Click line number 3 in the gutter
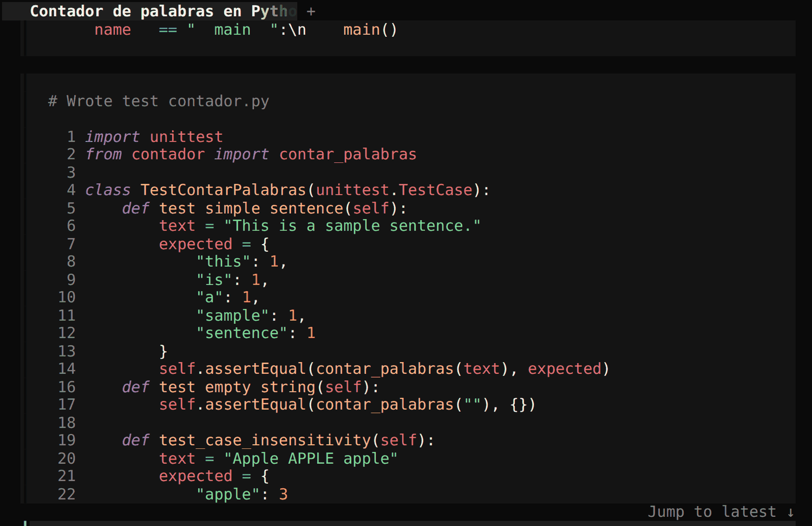Viewport: 812px width, 526px height. pos(71,173)
